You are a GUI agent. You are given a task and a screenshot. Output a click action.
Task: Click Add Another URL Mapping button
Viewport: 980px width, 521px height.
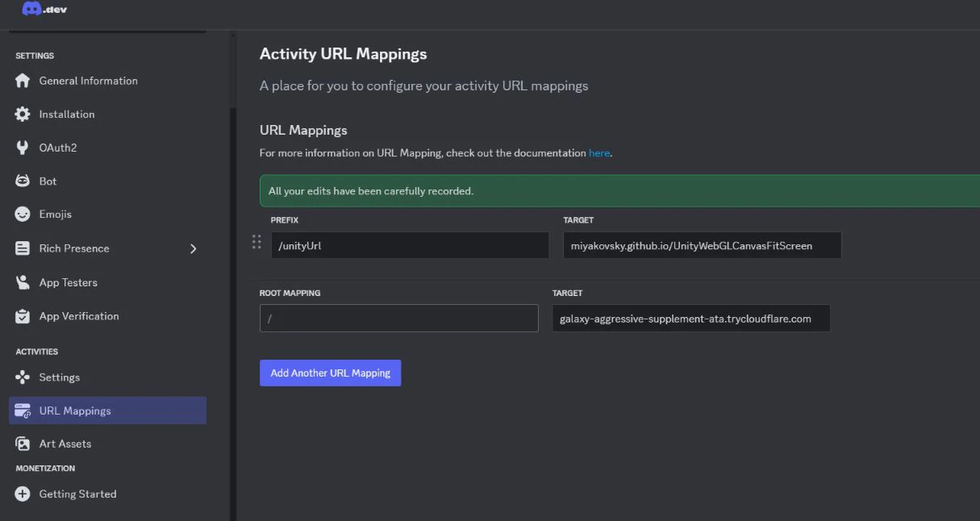(x=330, y=373)
